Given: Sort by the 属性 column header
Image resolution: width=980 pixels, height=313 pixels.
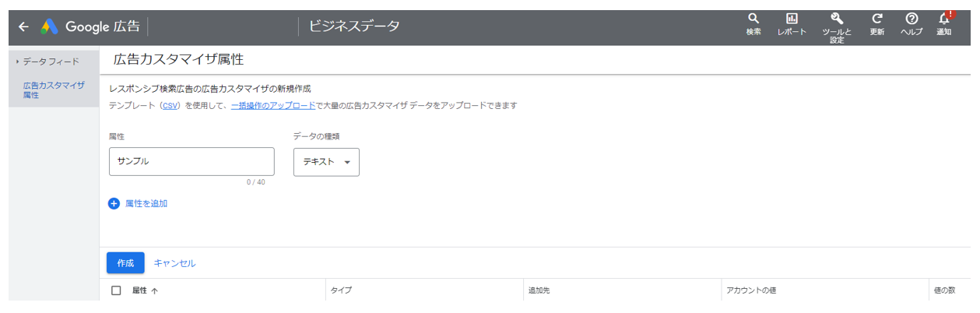Looking at the screenshot, I should pos(145,290).
